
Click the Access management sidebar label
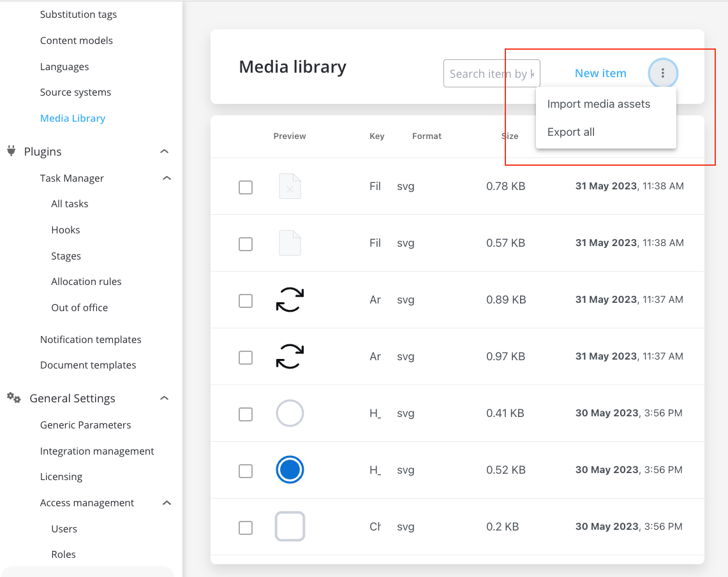point(87,503)
